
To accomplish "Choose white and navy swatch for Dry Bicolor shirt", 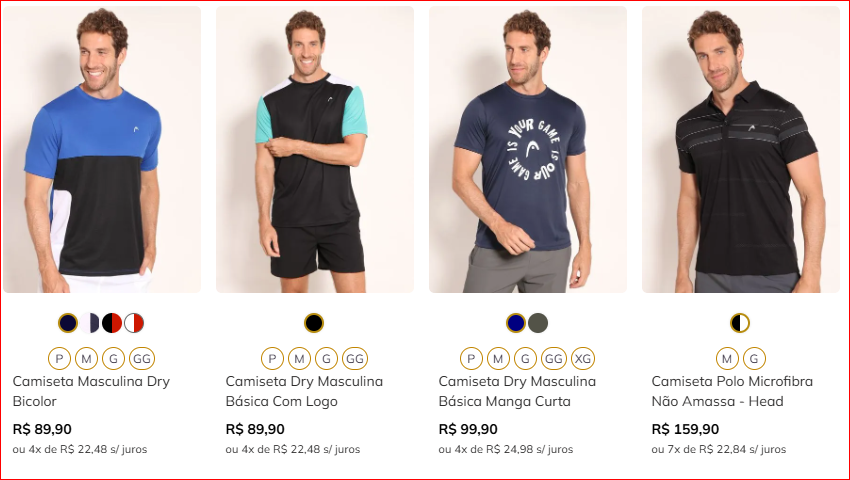I will tap(90, 323).
